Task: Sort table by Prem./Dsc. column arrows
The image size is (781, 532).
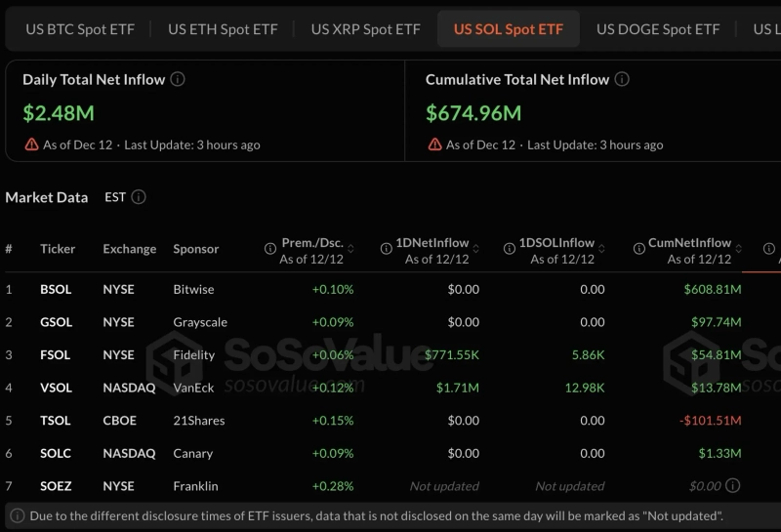Action: click(351, 250)
